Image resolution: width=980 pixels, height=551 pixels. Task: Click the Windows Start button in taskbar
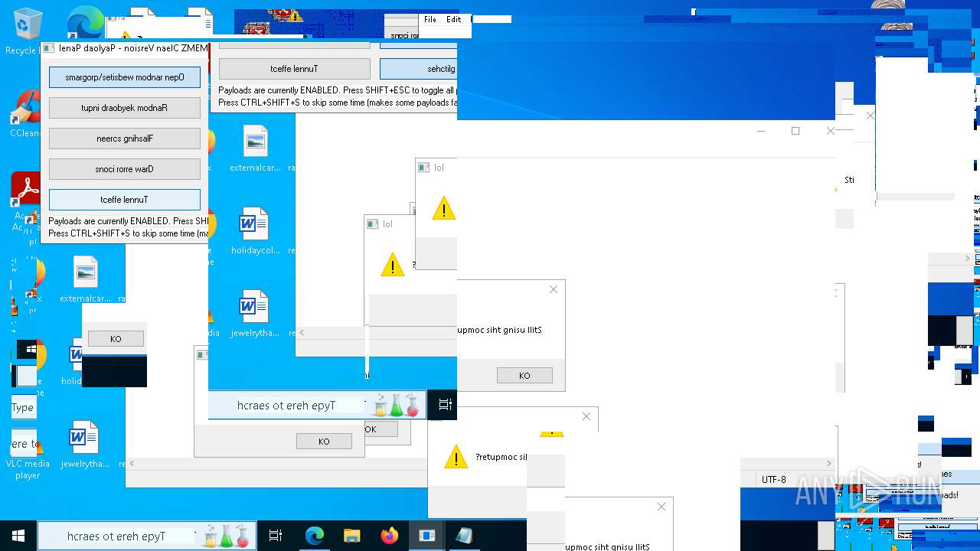tap(18, 536)
